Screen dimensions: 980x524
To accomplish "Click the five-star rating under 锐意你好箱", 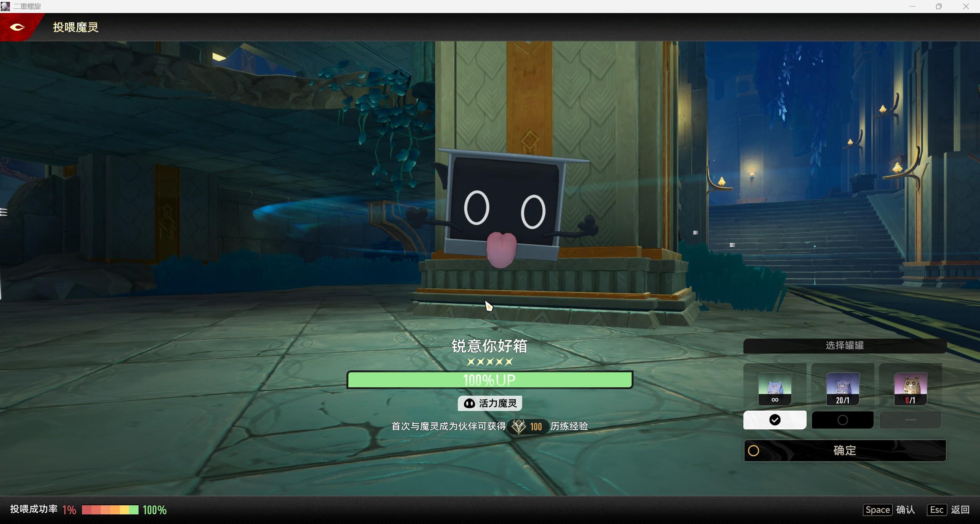I will point(490,362).
